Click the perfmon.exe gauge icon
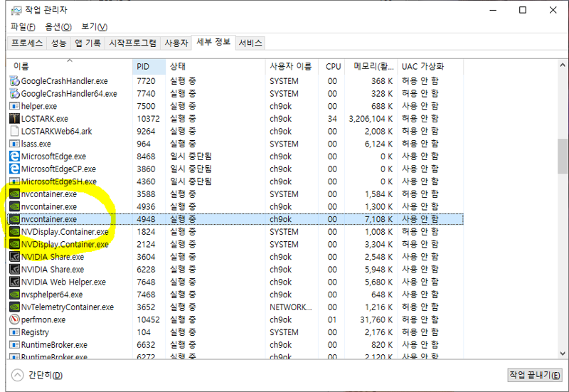Screen dimensions: 569x392 tap(14, 319)
